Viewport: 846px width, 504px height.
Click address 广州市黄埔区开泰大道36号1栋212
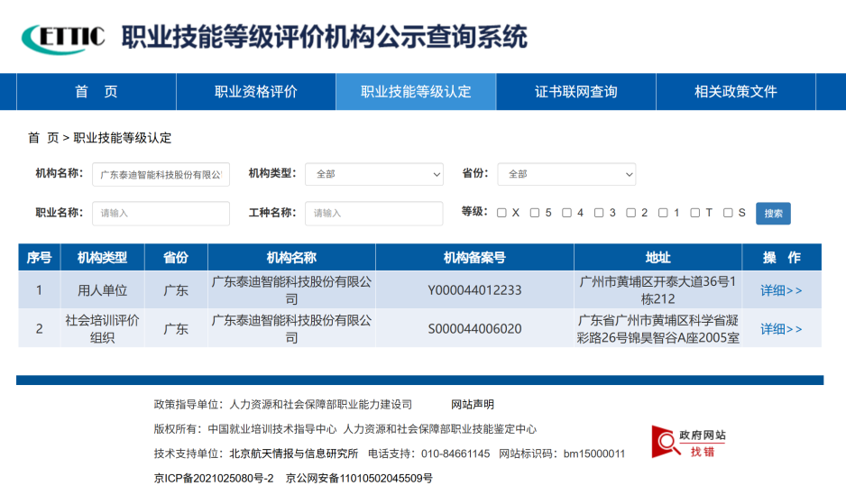(658, 290)
